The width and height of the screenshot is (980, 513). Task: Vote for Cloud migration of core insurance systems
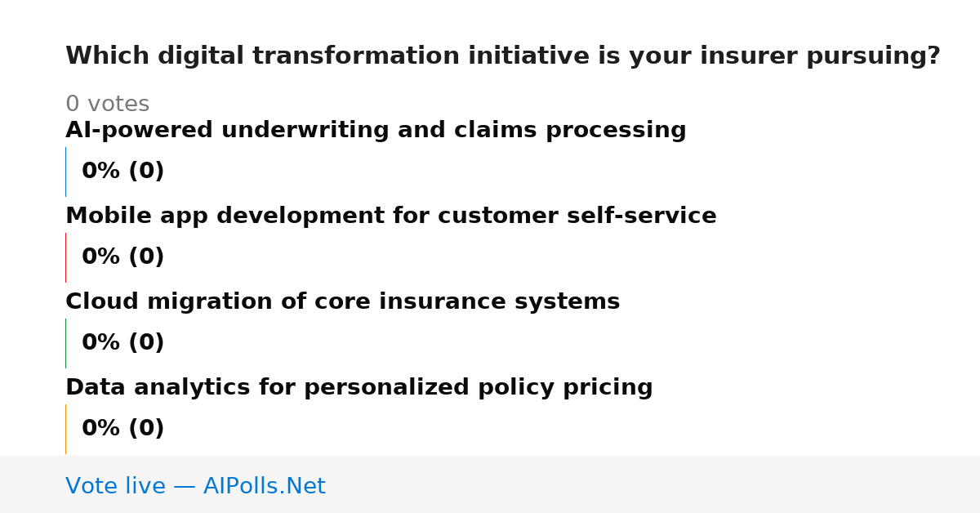click(x=342, y=302)
